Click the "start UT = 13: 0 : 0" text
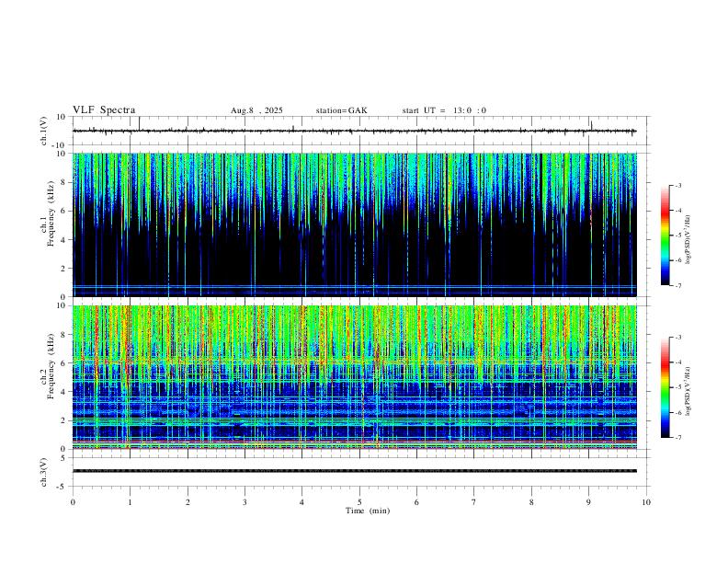Viewport: 728px width, 563px height. point(444,110)
